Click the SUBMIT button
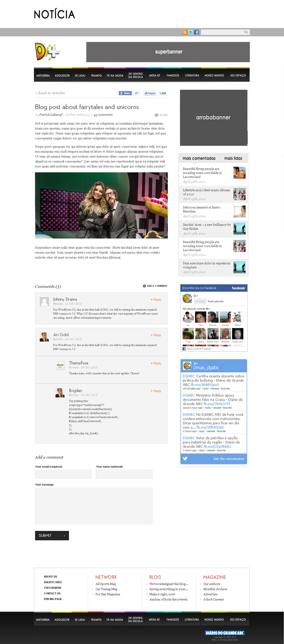Screen dimensions: 284x644 coord(52,535)
